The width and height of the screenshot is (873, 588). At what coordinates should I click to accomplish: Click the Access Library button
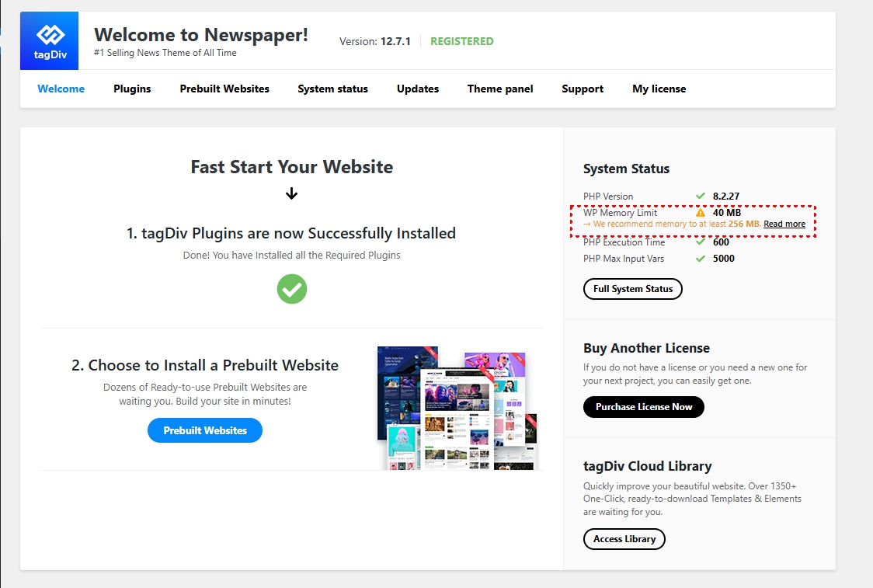click(624, 539)
